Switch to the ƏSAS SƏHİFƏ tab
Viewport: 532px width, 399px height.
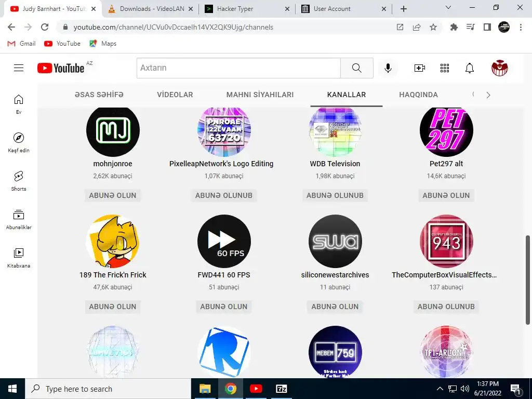(x=99, y=95)
